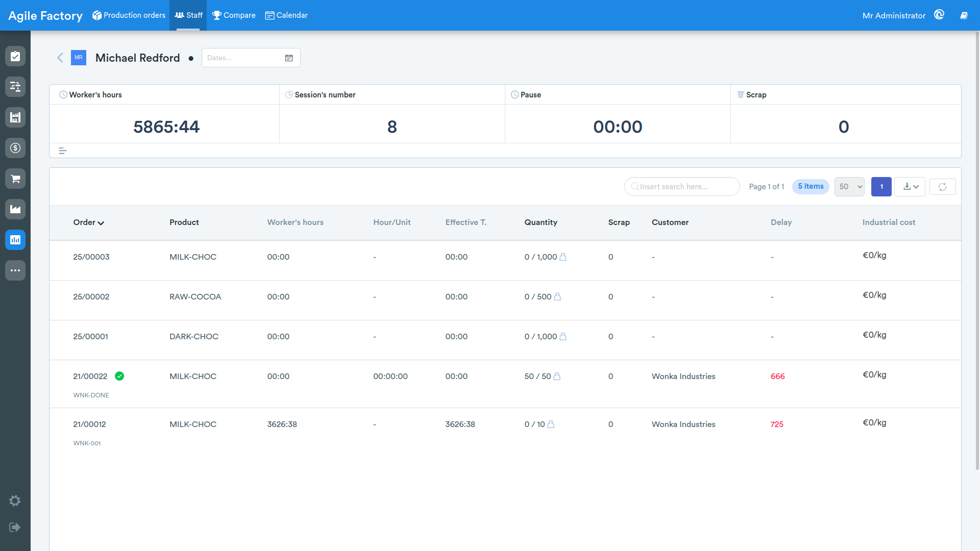Screen dimensions: 980x551
Task: Click the Dates input field
Action: [251, 58]
